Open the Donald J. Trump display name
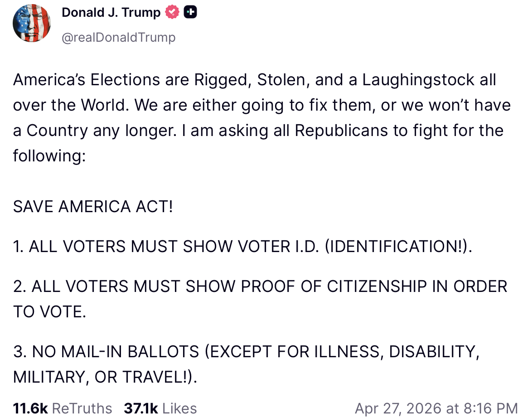This screenshot has width=532, height=418. pyautogui.click(x=111, y=13)
